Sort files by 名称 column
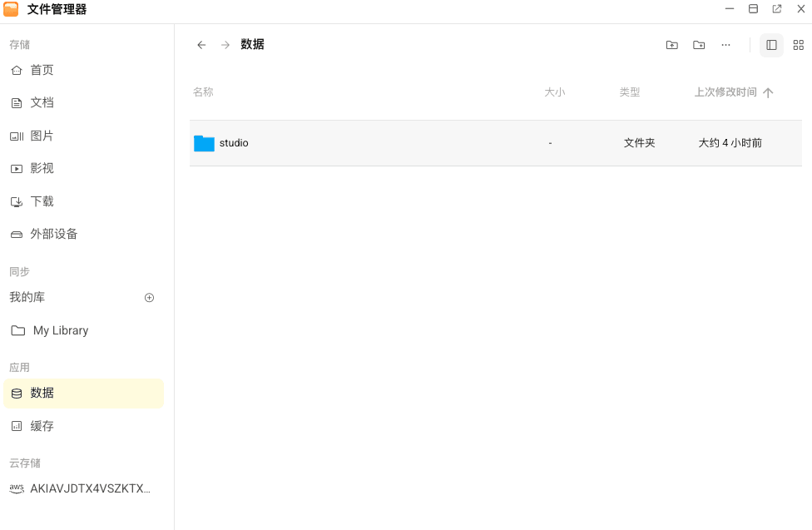Viewport: 812px width, 530px height. coord(203,92)
